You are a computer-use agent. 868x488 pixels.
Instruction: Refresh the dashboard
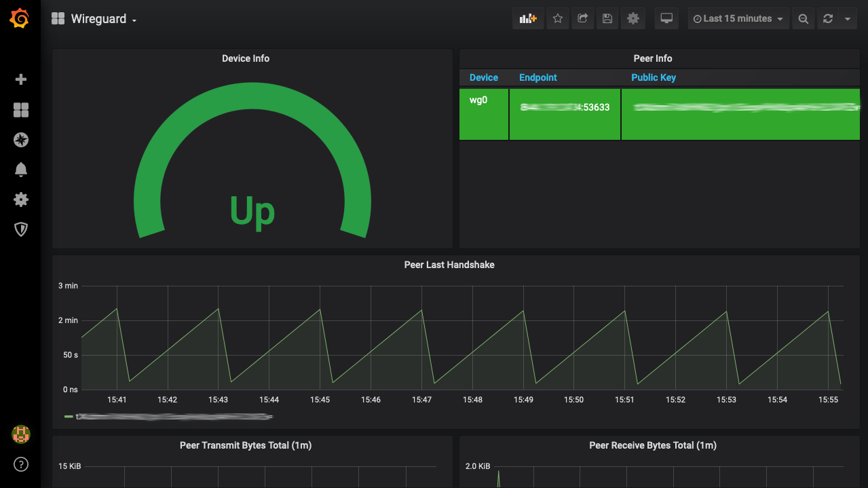point(828,19)
